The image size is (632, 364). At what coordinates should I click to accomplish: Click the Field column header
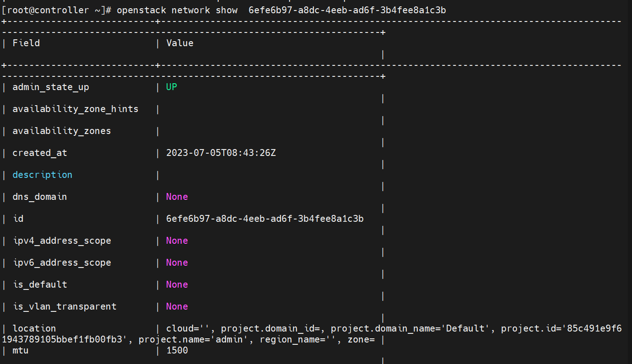[26, 43]
